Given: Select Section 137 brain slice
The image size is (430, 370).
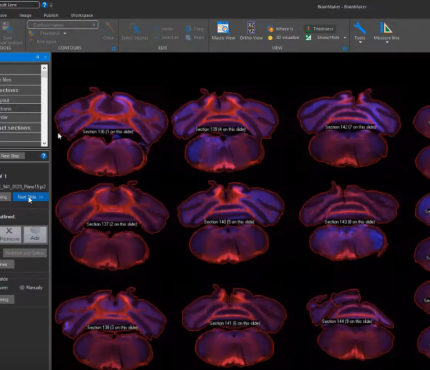Looking at the screenshot, I should 112,225.
